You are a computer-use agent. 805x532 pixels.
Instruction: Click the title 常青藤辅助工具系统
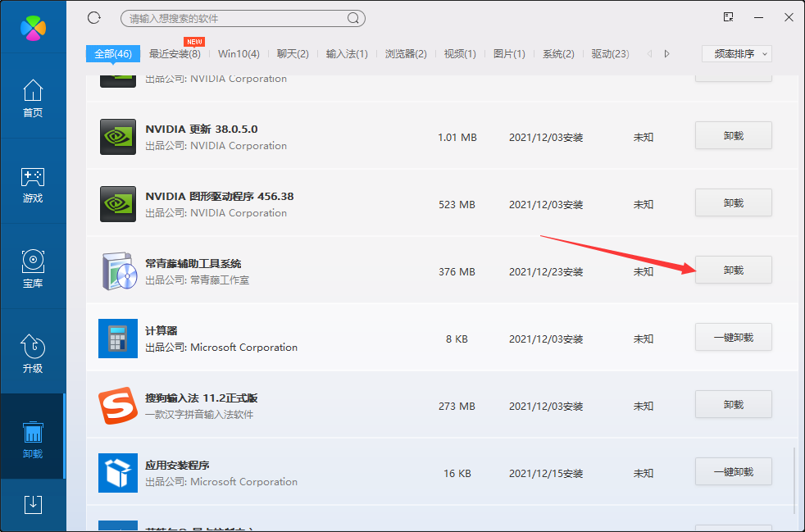click(193, 263)
